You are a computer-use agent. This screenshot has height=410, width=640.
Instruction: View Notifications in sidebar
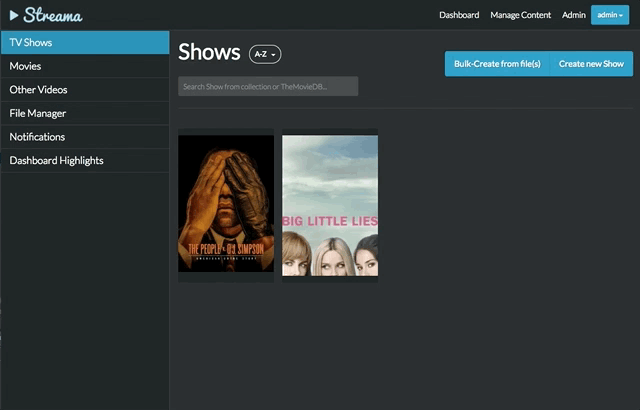click(85, 137)
